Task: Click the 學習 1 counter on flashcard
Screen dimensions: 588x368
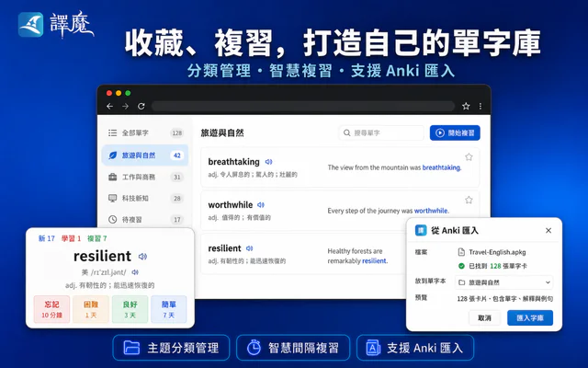Action: pyautogui.click(x=72, y=238)
